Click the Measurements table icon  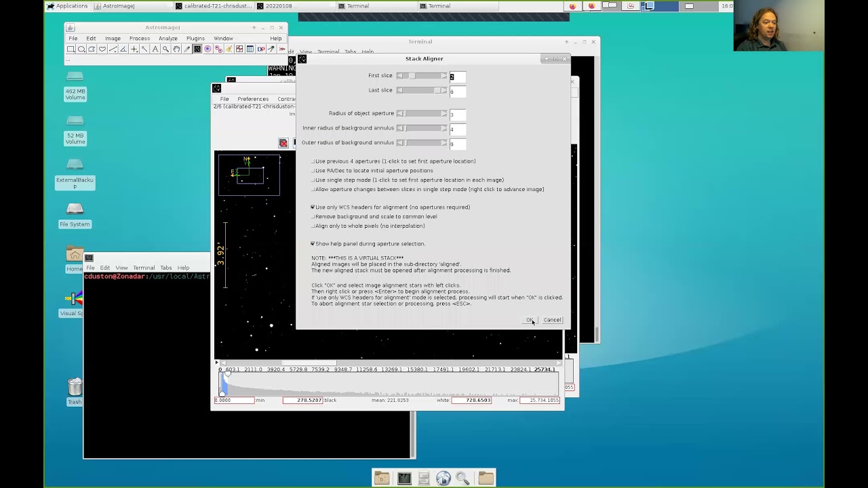250,49
